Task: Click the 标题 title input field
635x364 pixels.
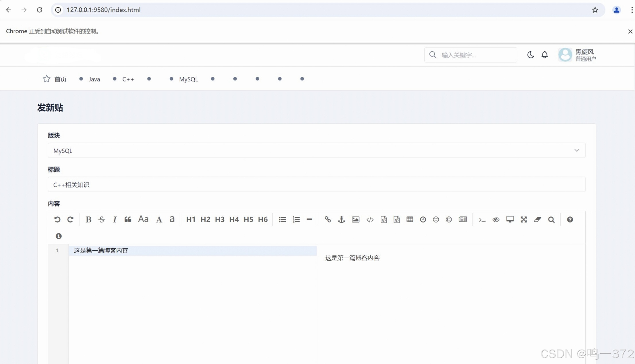Action: pos(316,185)
